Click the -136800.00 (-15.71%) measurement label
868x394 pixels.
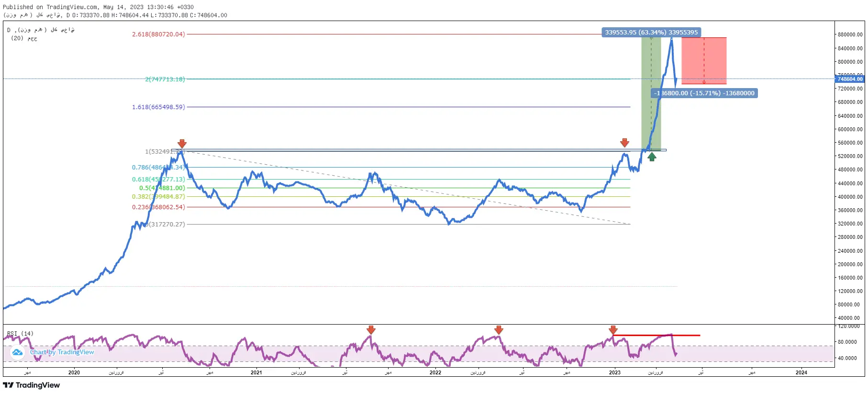(x=704, y=93)
